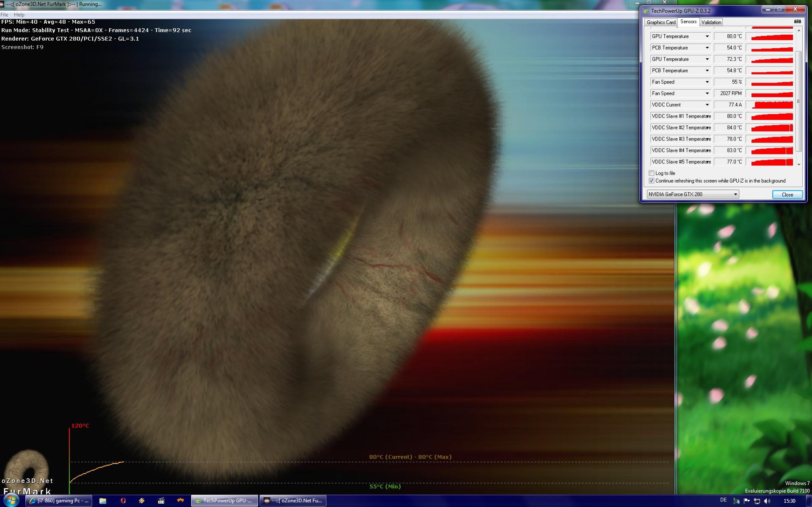
Task: Open Media Player Classic clapperboard icon in taskbar
Action: (161, 501)
